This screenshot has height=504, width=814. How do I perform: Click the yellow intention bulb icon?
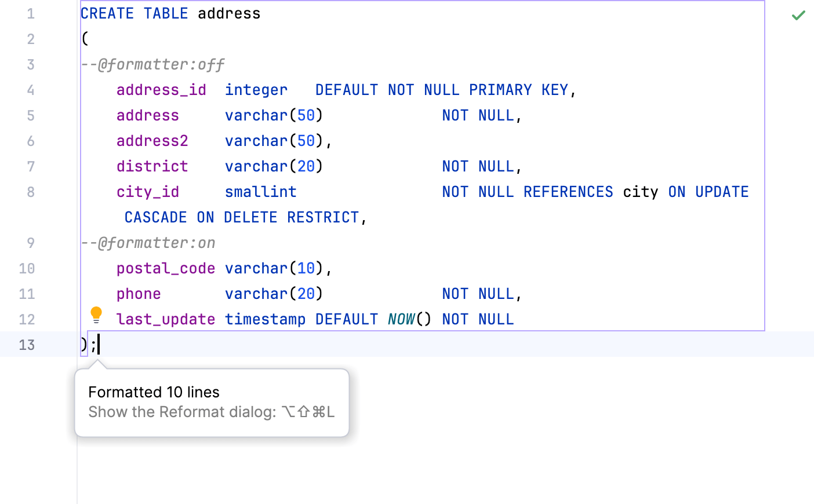[x=96, y=314]
